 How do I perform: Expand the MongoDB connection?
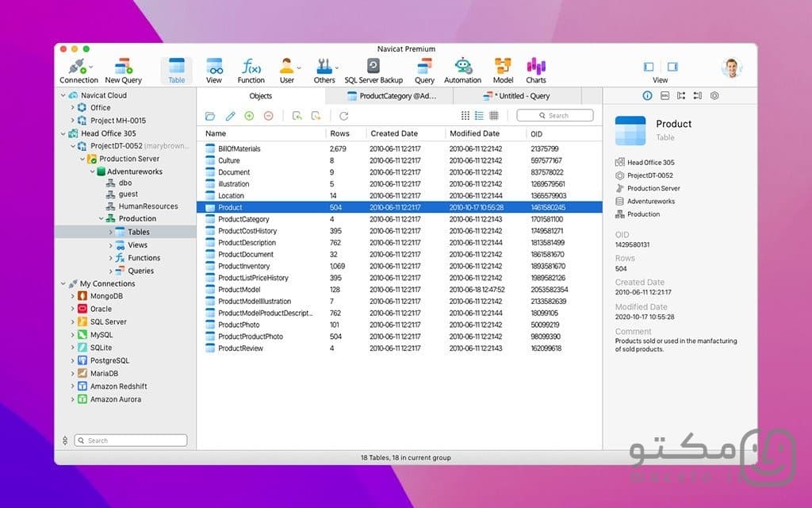pos(72,296)
